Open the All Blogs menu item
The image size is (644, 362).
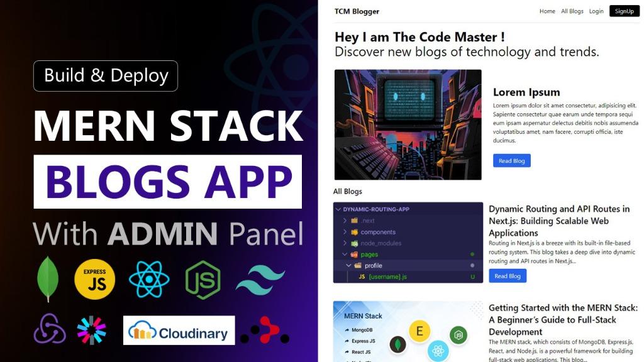coord(572,11)
